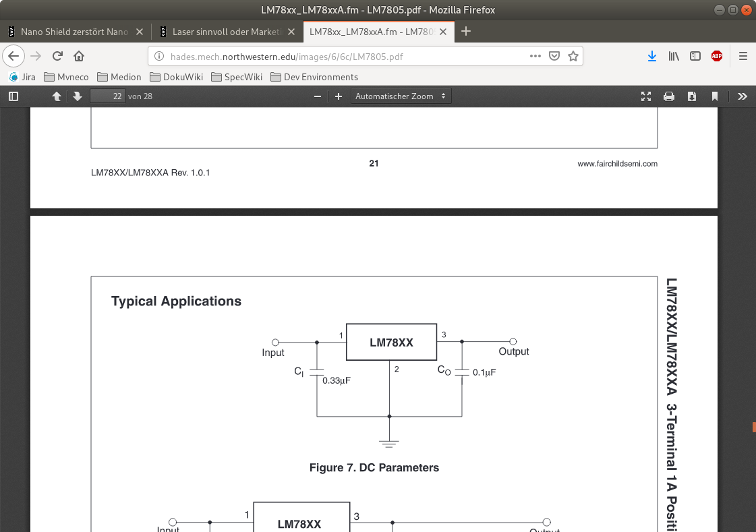Go to next PDF page
This screenshot has width=756, height=532.
pos(77,96)
